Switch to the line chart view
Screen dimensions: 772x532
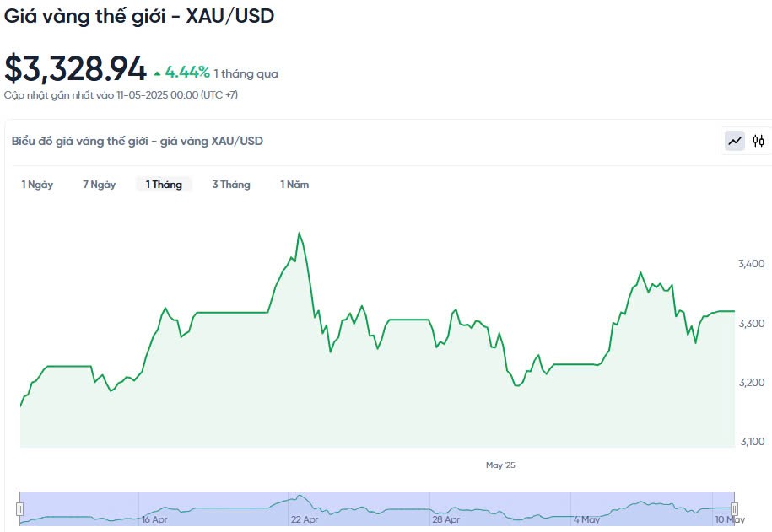coord(736,141)
